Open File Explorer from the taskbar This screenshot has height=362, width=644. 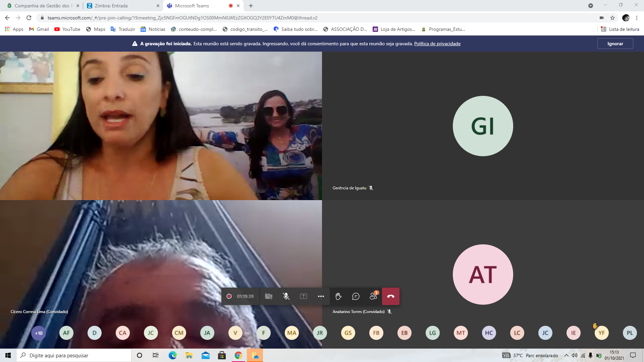click(189, 355)
